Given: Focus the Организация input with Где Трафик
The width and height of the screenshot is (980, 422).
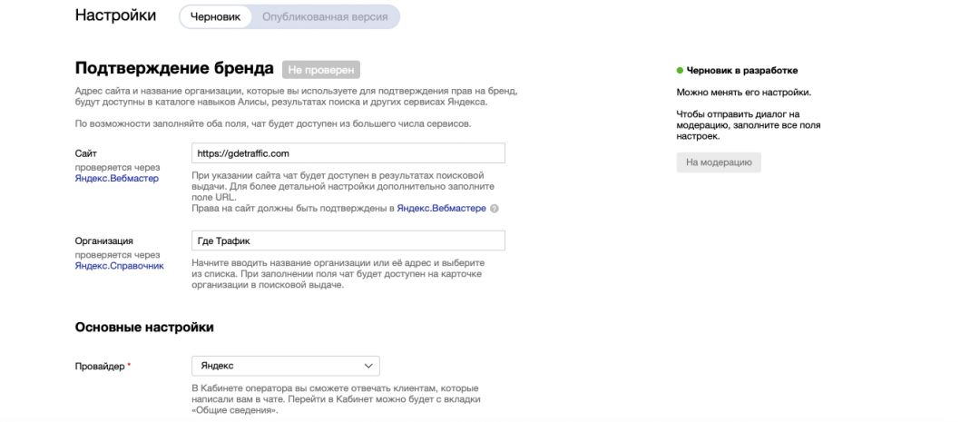Looking at the screenshot, I should tap(348, 240).
